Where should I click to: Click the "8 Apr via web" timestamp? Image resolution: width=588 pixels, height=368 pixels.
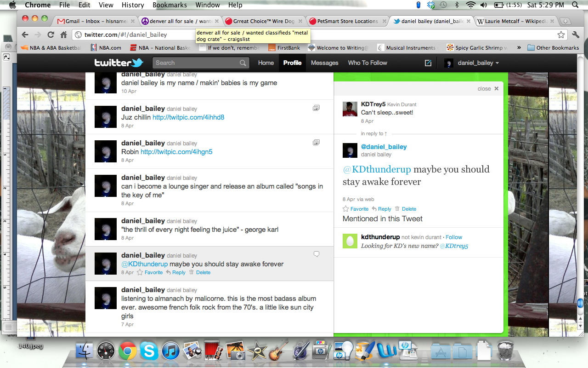click(x=358, y=199)
